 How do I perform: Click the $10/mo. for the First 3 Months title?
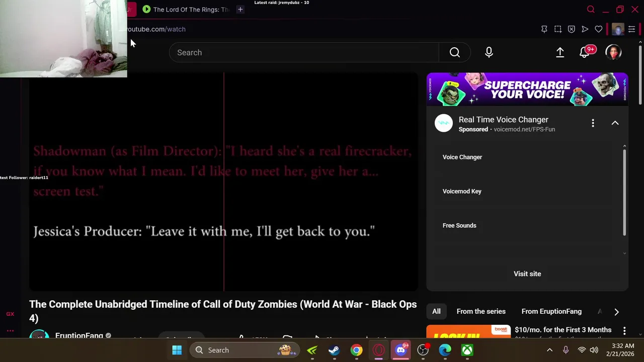(x=563, y=330)
